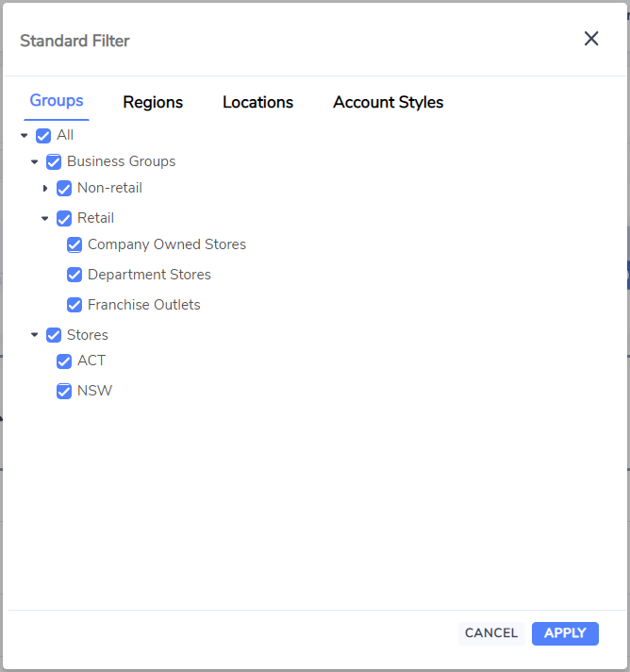Uncheck the ACT checkbox
Viewport: 630px width, 672px height.
point(64,361)
